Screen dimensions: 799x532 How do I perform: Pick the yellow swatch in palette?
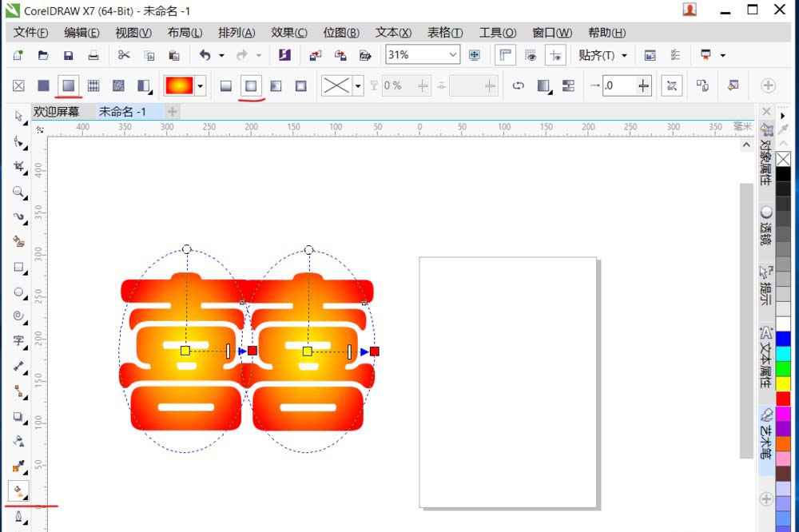783,383
